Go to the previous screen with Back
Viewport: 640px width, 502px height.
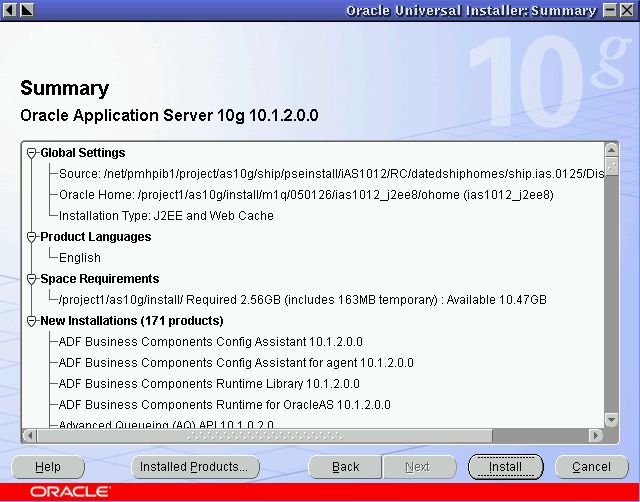[345, 467]
